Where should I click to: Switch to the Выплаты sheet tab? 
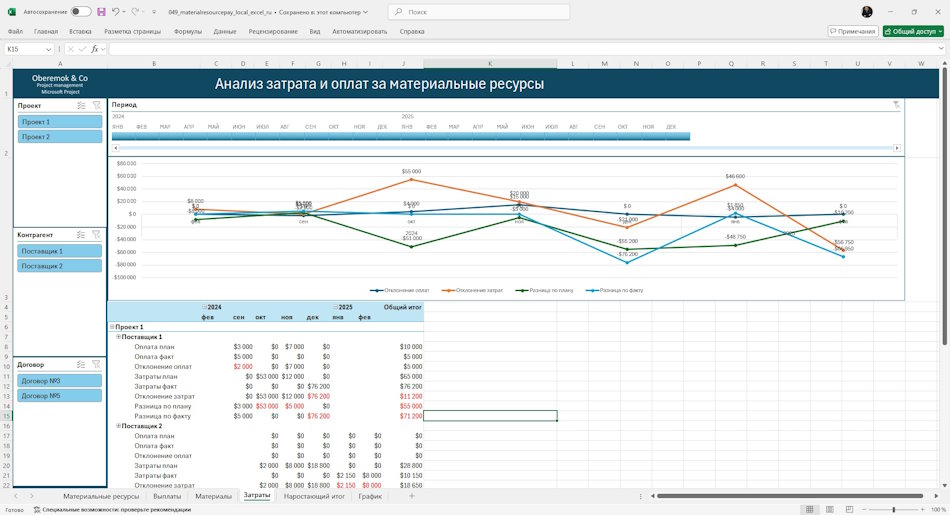pos(167,496)
